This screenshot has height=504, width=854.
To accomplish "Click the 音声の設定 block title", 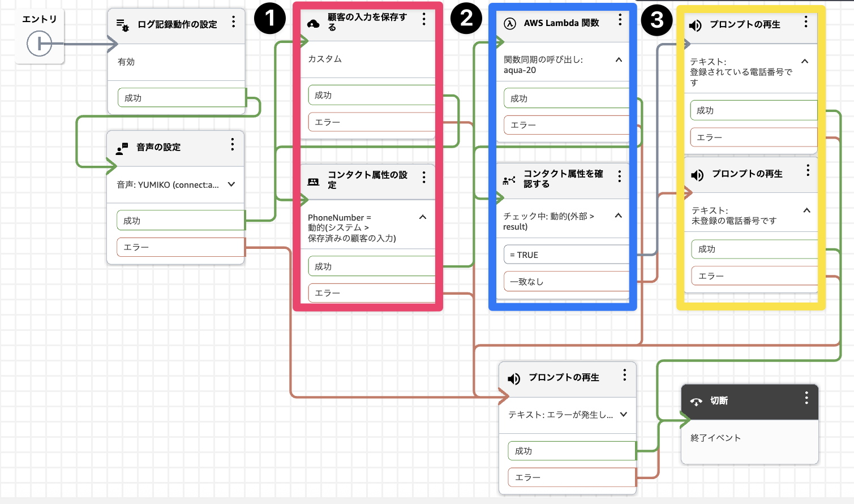I will click(x=158, y=147).
